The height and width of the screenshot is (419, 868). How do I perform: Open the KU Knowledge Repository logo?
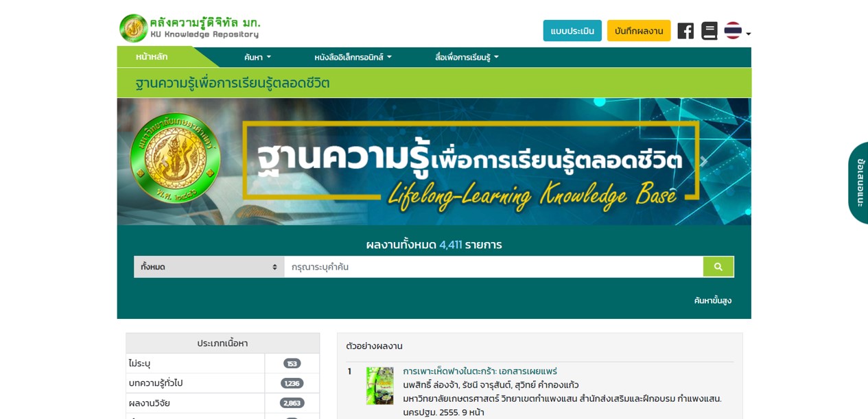pyautogui.click(x=190, y=28)
